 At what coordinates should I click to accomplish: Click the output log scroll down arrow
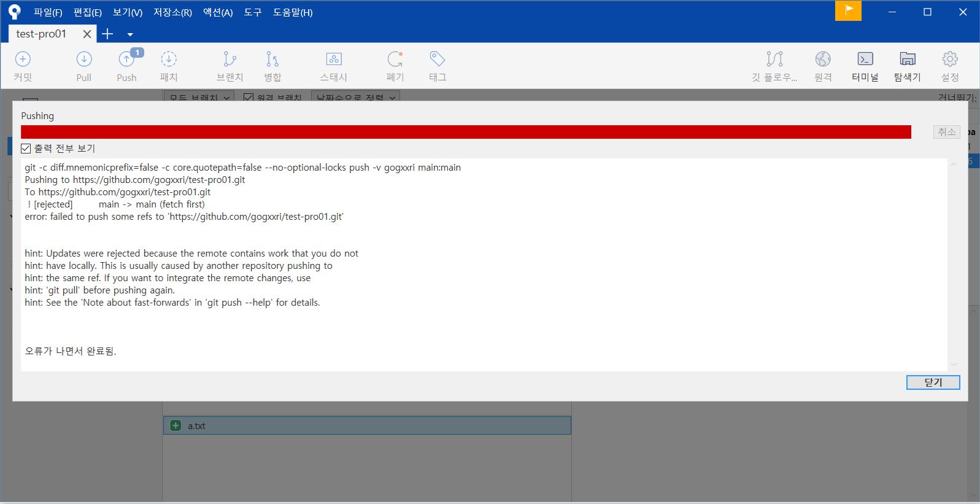(954, 365)
